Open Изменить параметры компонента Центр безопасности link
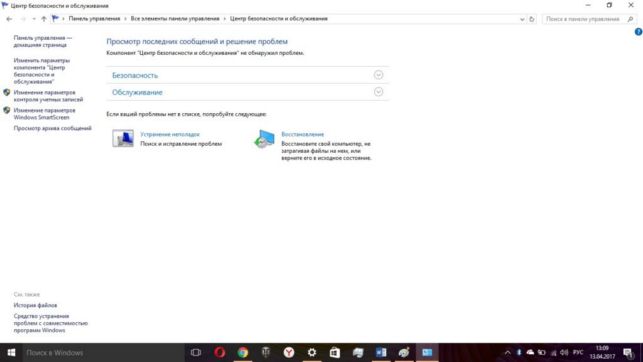Screen dimensions: 643x362 (41, 71)
